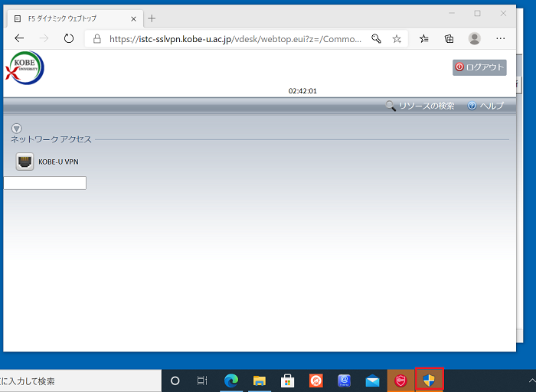Open the browser profile avatar
536x392 pixels.
[x=475, y=38]
